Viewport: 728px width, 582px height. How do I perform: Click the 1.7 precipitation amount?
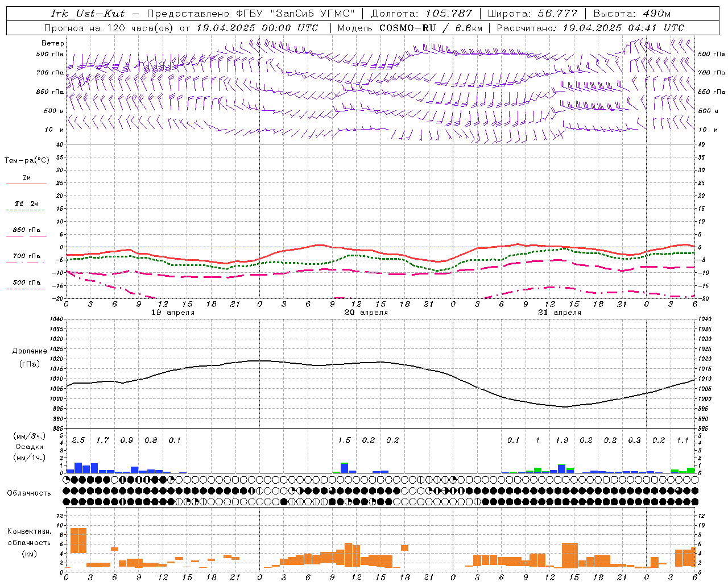click(x=102, y=440)
